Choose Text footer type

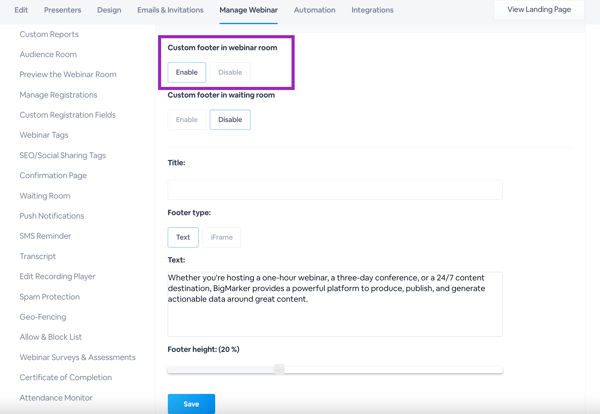[x=183, y=237]
